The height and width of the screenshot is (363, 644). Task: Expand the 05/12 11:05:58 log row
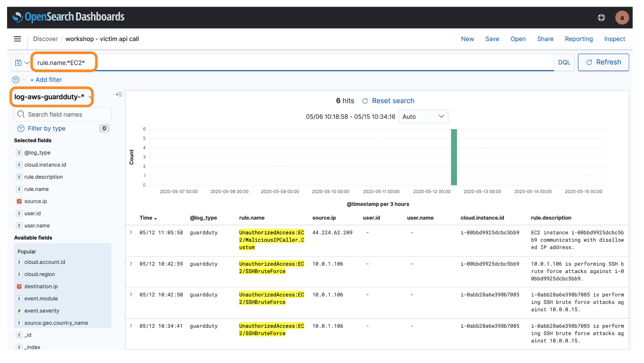[x=131, y=232]
